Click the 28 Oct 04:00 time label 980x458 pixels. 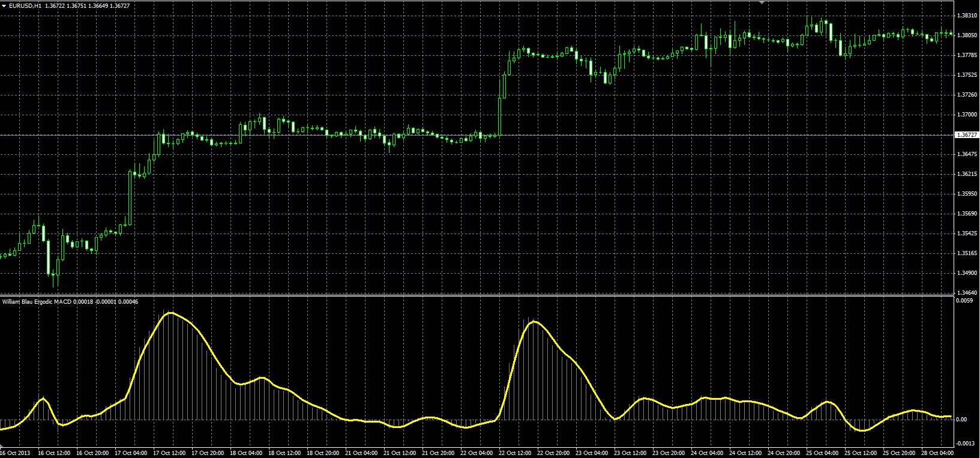tap(937, 453)
